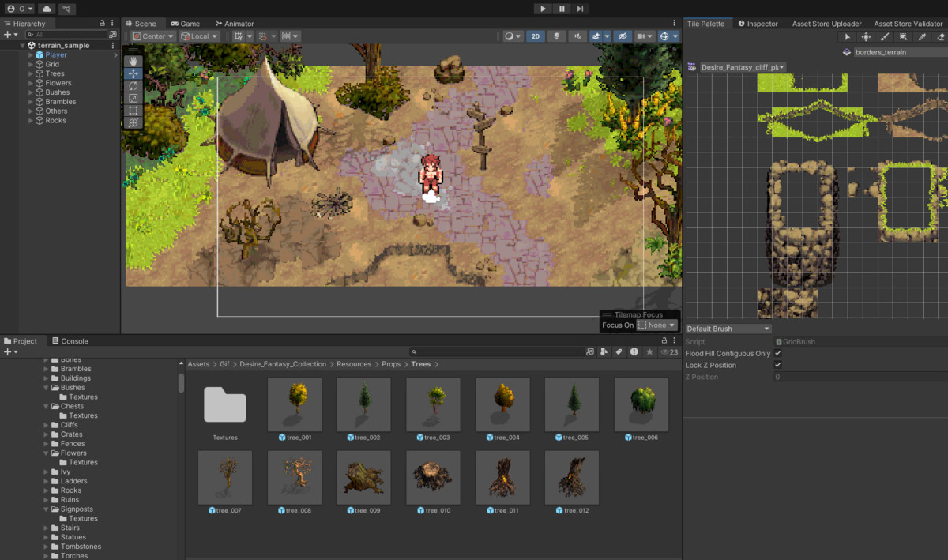
Task: Collapse the terrain_sample scene in Hierarchy
Action: tap(22, 46)
